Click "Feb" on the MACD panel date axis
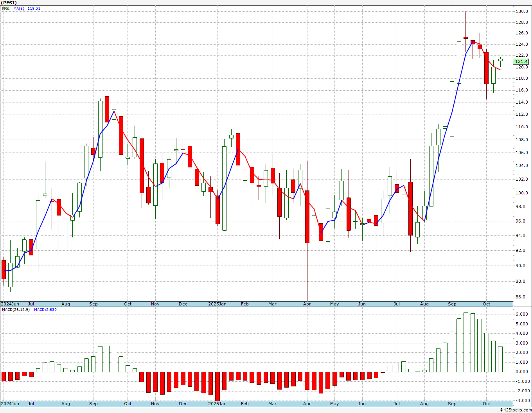 coord(245,404)
